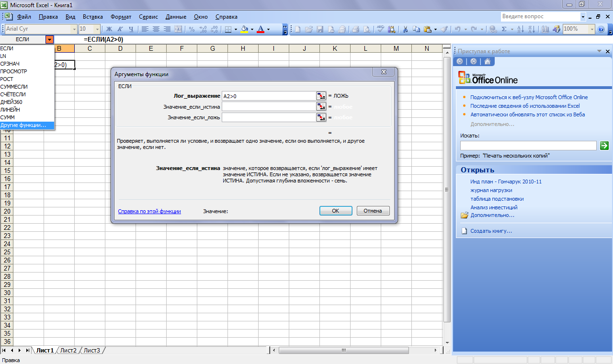Viewport: 613px width, 364px height.
Task: Align text right in formatting toolbar
Action: [x=167, y=29]
